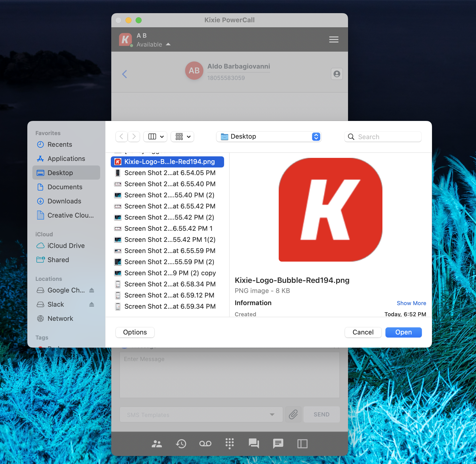Cancel the file selection dialog
Screen dimensions: 476x464
tap(363, 332)
